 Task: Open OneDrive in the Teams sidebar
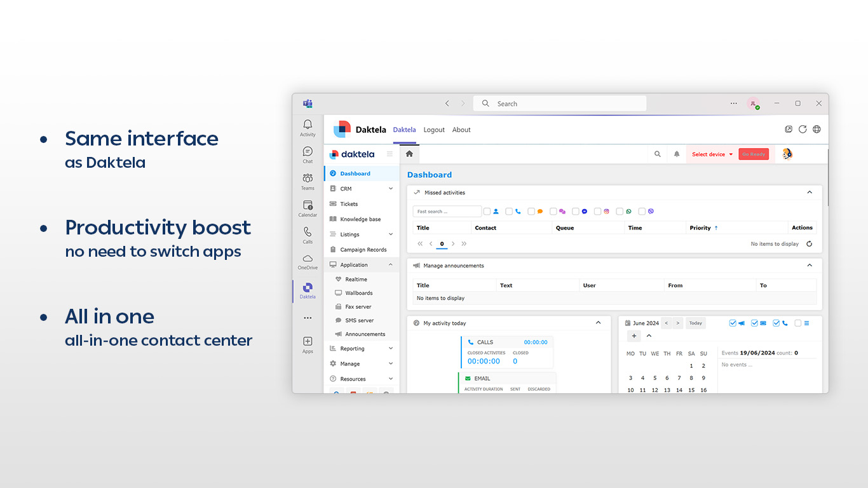coord(308,262)
